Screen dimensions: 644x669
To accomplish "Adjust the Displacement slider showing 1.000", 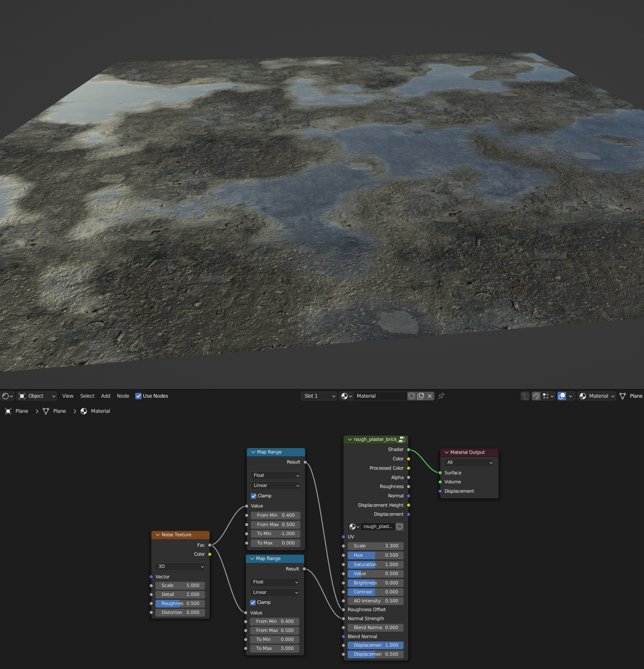I will pyautogui.click(x=375, y=645).
